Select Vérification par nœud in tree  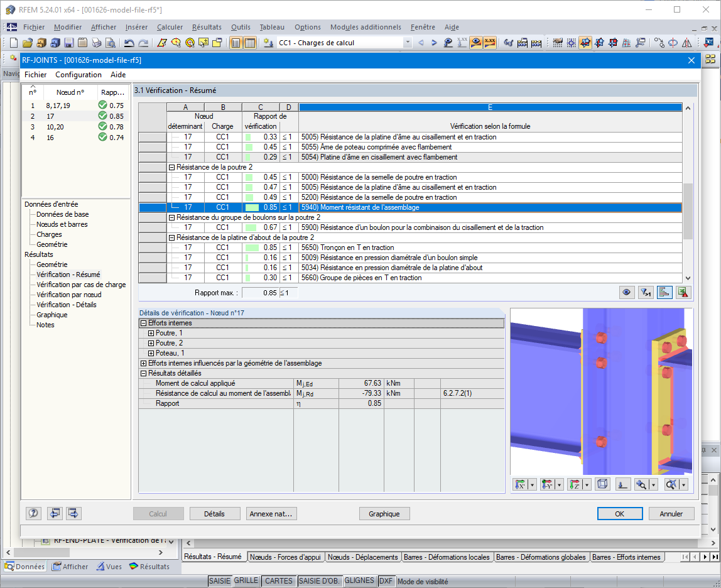[69, 295]
